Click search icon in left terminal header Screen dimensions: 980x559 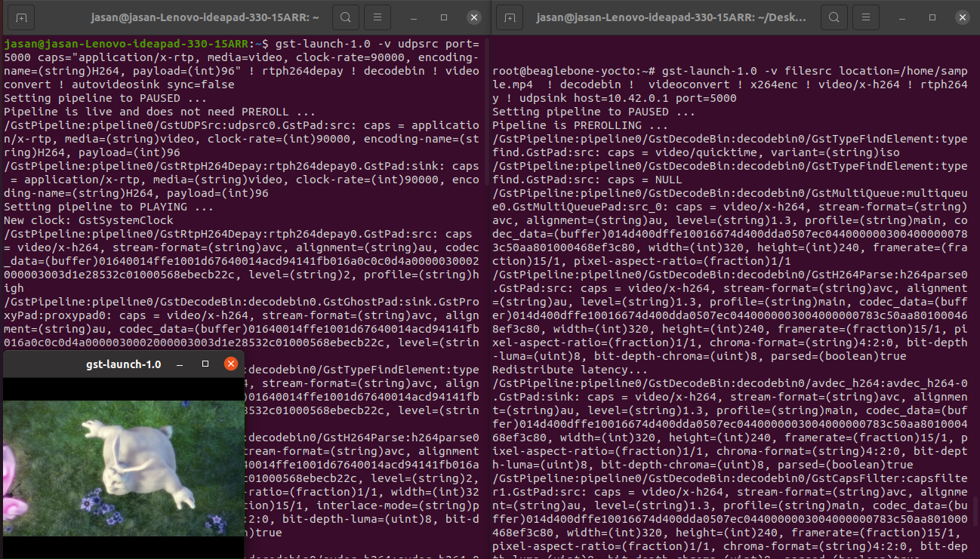click(x=345, y=17)
